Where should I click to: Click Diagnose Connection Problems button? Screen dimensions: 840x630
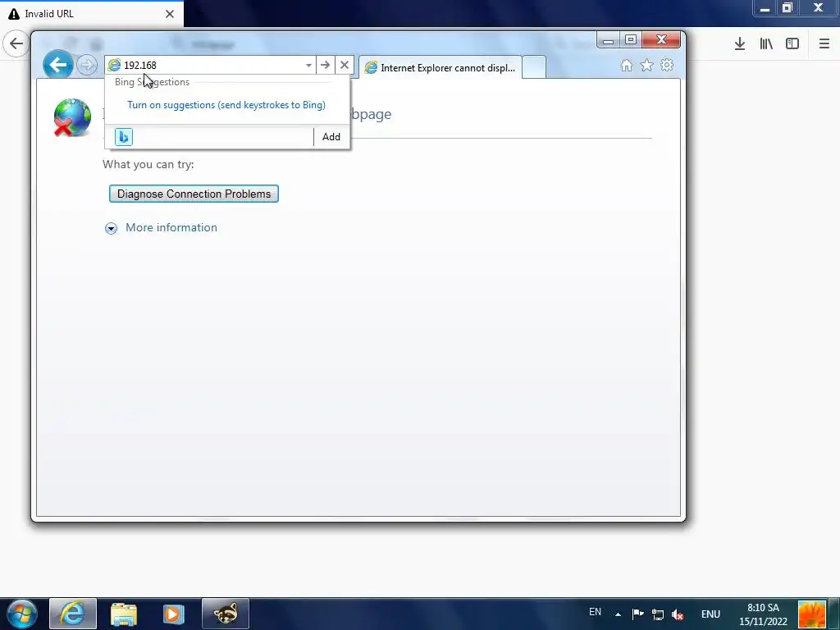(194, 194)
